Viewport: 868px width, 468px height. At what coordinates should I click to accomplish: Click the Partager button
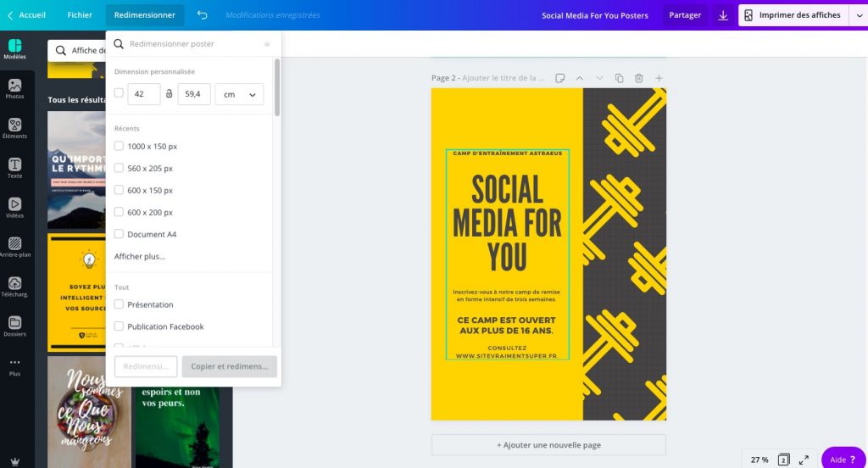[685, 15]
